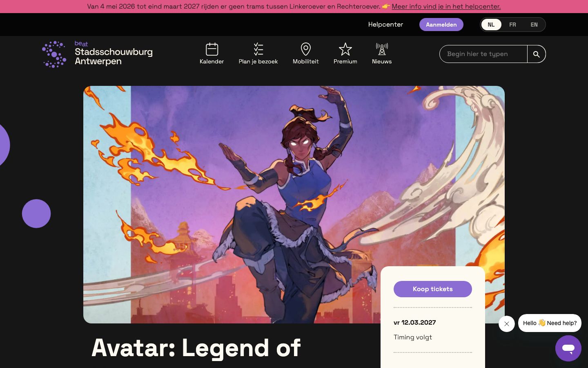Screen dimensions: 588x368
Task: Open the Helpcenter link
Action: (385, 25)
